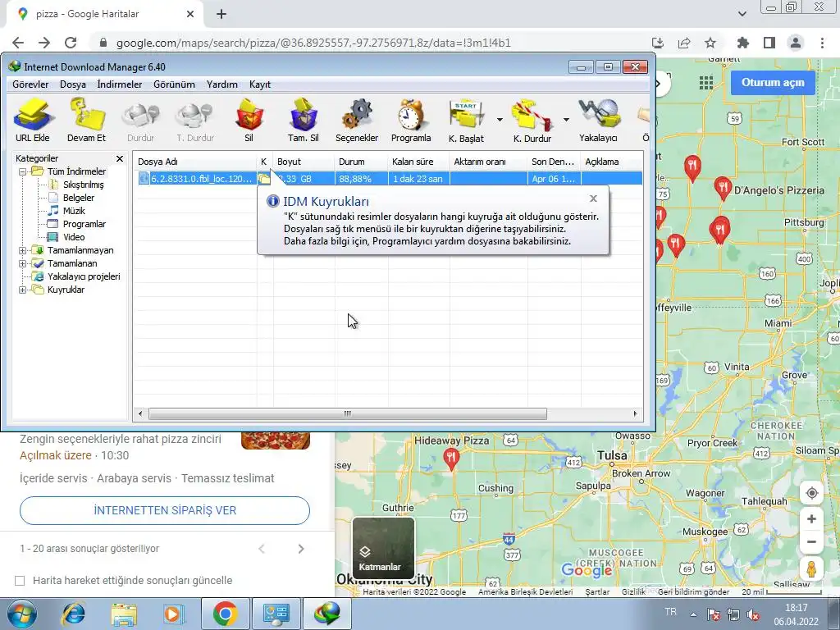Click the Sil delete icon
840x630 pixels.
point(249,121)
